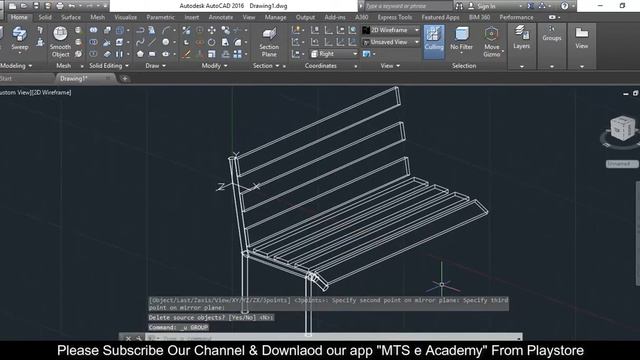Select the Arc draw tool
640x360 pixels.
166,30
